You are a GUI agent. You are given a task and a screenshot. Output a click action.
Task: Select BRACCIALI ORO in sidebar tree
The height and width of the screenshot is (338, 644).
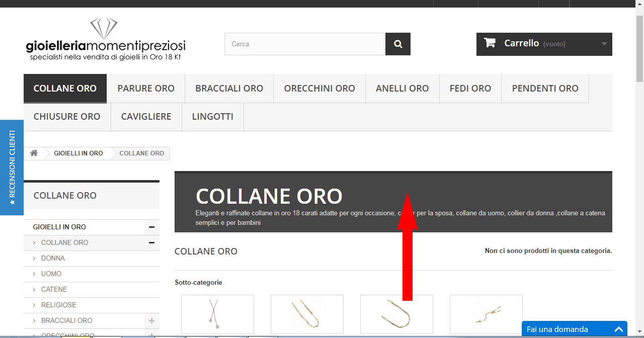67,321
